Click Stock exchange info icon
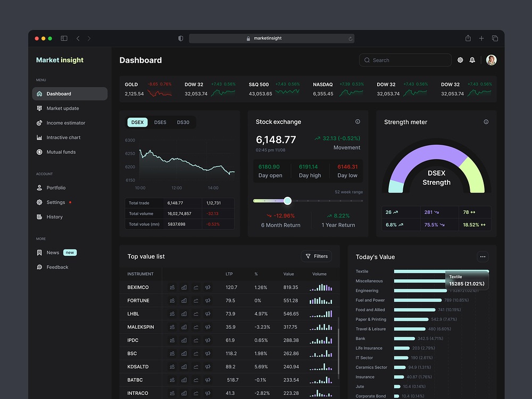532x399 pixels. tap(358, 121)
